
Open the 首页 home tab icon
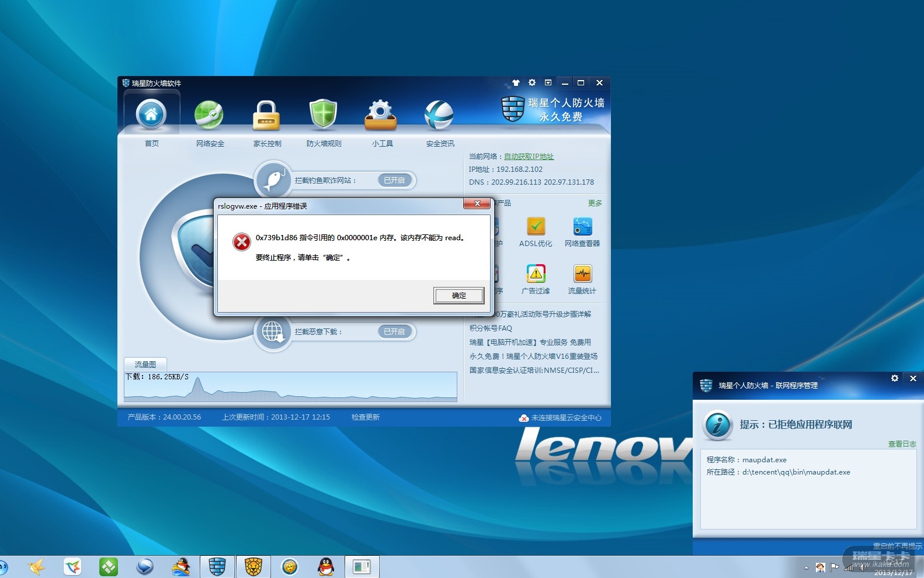[151, 113]
